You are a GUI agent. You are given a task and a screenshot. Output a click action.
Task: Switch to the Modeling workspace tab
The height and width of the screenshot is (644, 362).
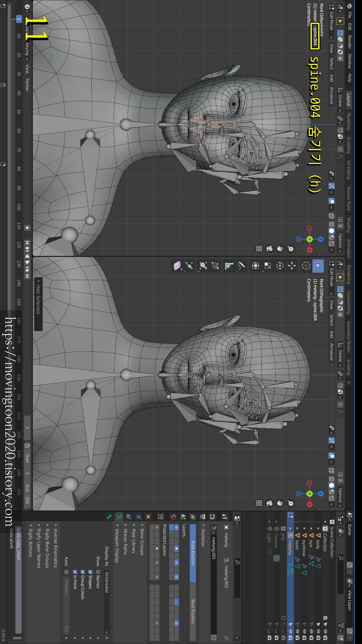pos(349,121)
